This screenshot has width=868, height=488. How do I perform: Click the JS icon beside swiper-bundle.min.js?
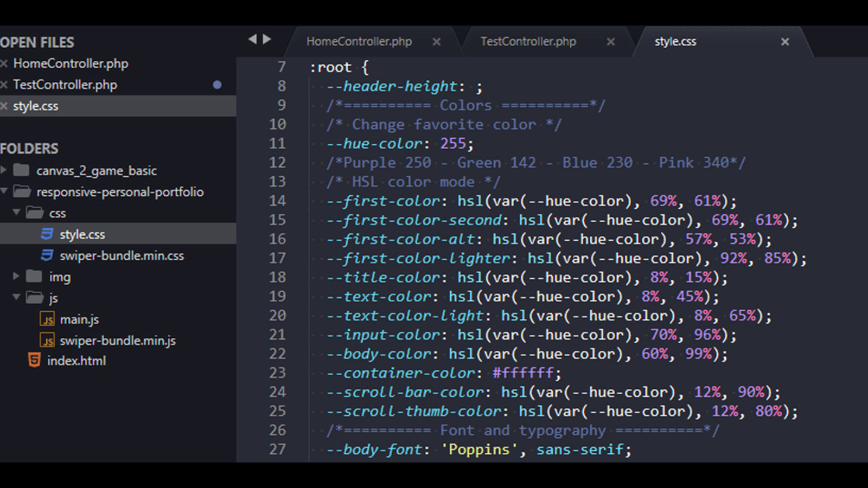[x=48, y=340]
